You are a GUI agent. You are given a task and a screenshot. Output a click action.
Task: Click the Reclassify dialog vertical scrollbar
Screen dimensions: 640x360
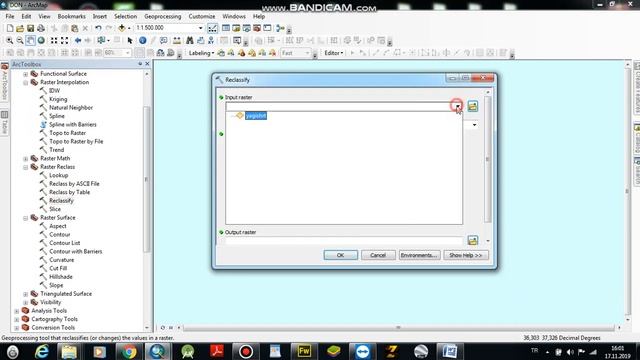point(487,159)
